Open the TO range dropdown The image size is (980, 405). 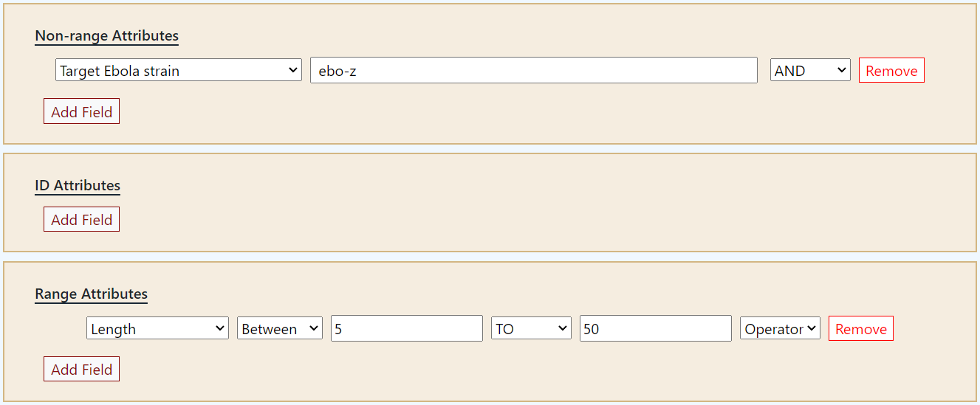tap(531, 329)
